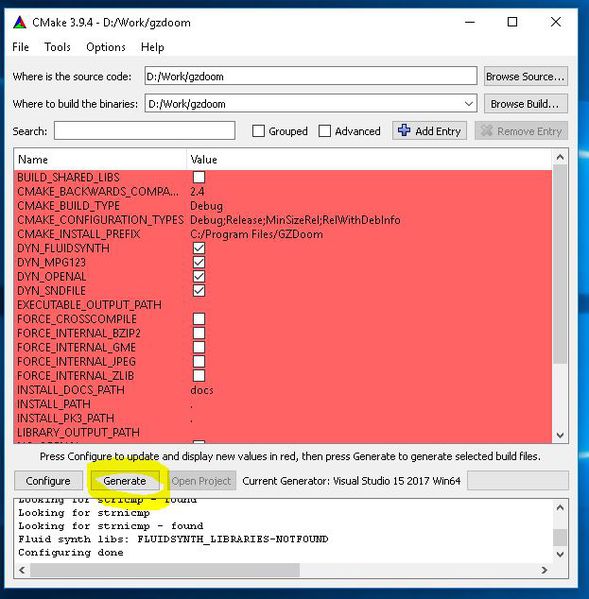Select CMAKE_INSTALL_PREFIX entry name

[x=79, y=234]
